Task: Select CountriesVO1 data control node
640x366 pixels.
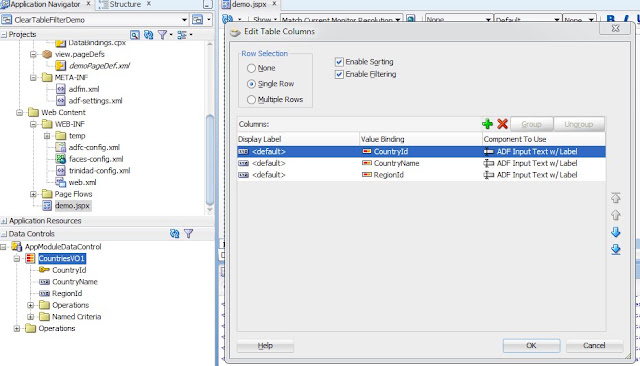Action: pos(62,258)
